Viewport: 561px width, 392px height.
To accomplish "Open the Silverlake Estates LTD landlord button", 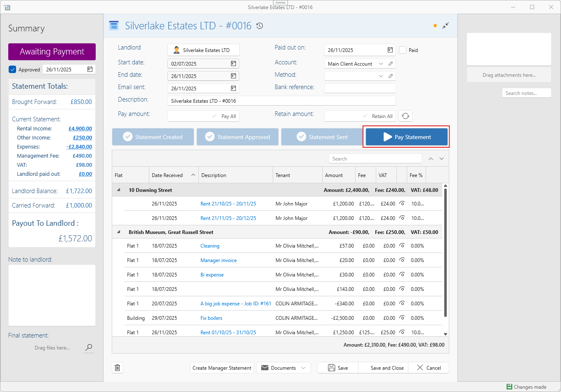I will tap(203, 50).
